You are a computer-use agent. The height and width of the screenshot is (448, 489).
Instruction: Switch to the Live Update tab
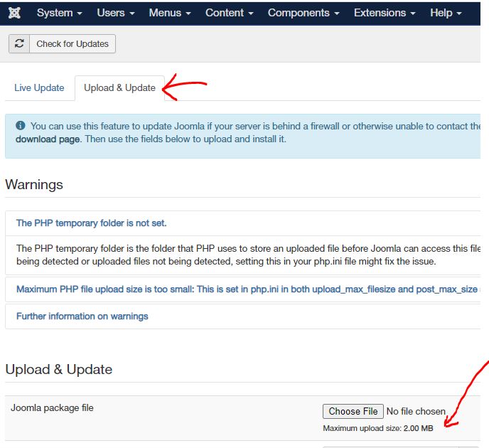[x=39, y=88]
